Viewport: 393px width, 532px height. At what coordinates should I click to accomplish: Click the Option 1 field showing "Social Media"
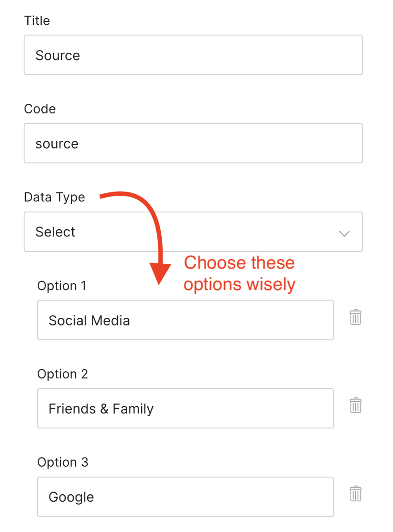click(185, 320)
